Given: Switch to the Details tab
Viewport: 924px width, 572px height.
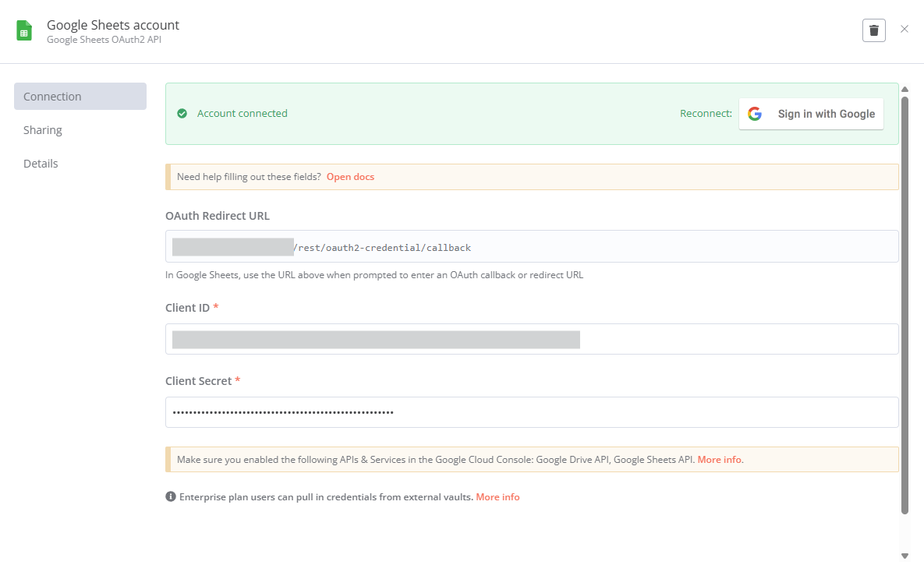Looking at the screenshot, I should tap(41, 164).
